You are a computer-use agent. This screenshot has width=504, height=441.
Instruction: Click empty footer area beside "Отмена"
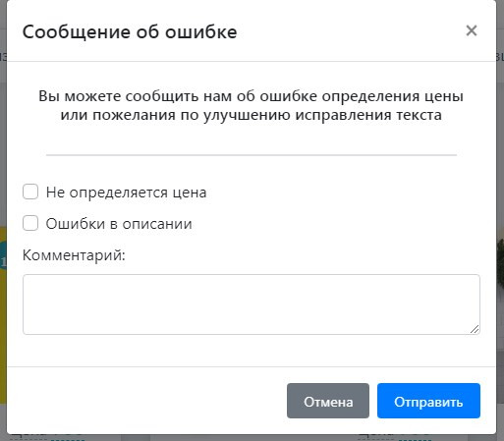[x=147, y=401]
